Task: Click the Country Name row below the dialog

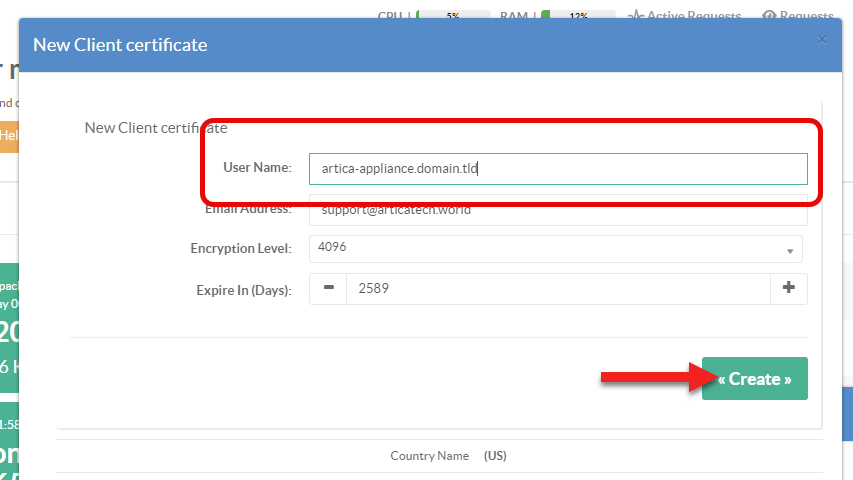Action: point(429,456)
